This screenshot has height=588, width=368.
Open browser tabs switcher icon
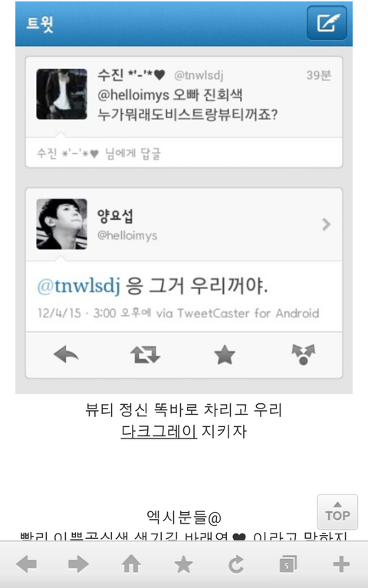[288, 564]
